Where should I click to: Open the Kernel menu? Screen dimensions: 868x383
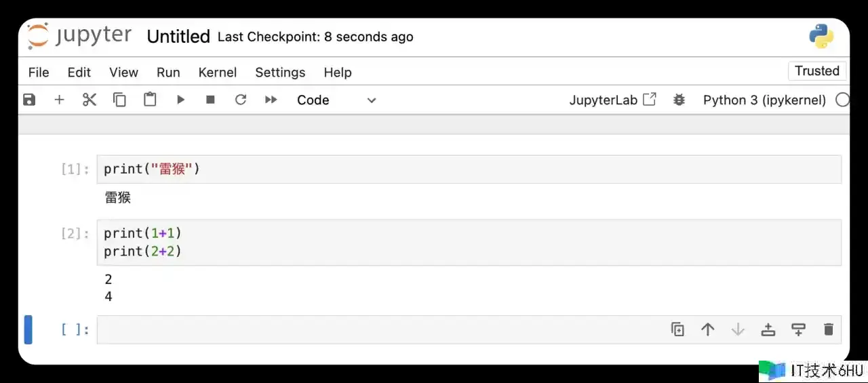point(217,73)
